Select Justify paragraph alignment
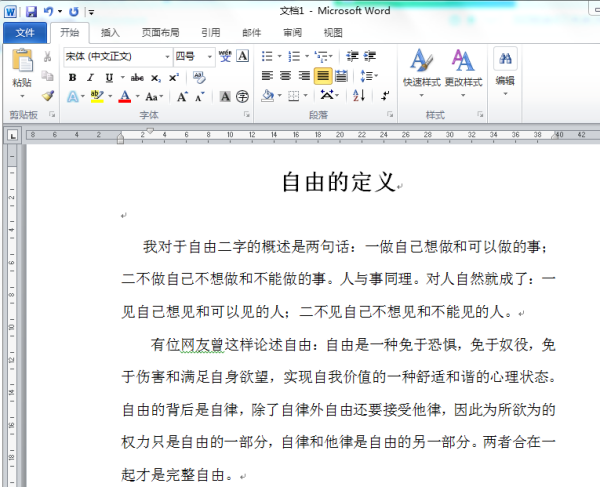Image resolution: width=600 pixels, height=487 pixels. 323,76
